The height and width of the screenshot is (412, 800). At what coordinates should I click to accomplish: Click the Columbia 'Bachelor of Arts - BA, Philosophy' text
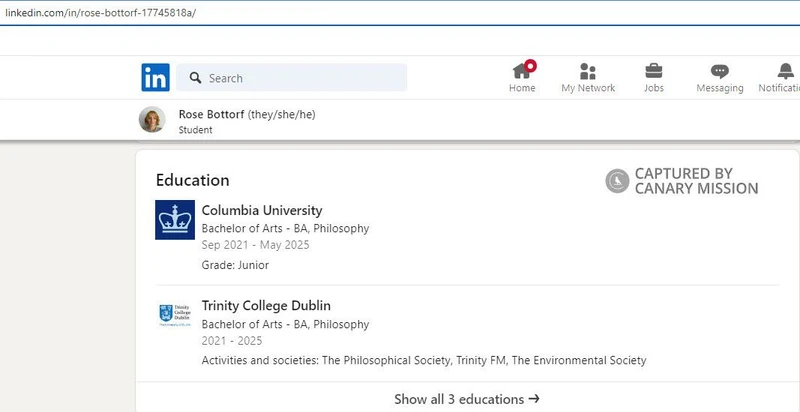click(285, 228)
